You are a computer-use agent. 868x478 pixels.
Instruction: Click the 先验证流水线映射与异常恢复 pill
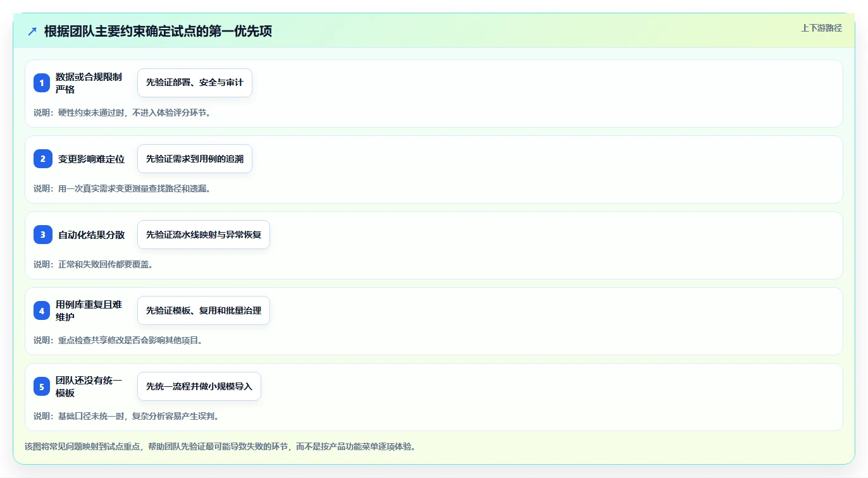[x=204, y=235]
